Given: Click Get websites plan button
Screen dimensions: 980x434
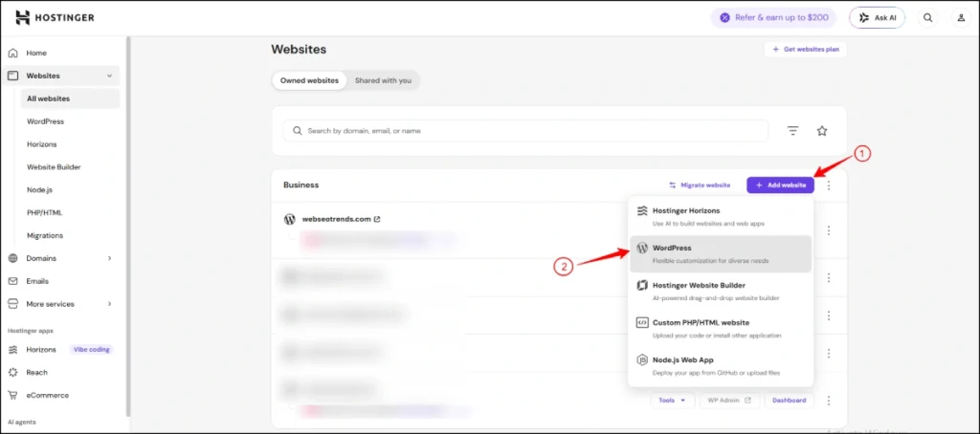Looking at the screenshot, I should (805, 49).
